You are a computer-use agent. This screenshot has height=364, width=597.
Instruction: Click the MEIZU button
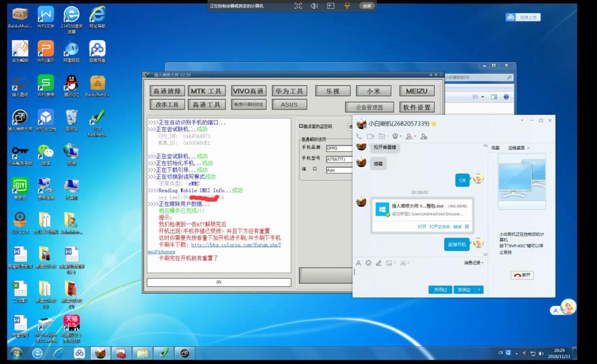(x=417, y=91)
